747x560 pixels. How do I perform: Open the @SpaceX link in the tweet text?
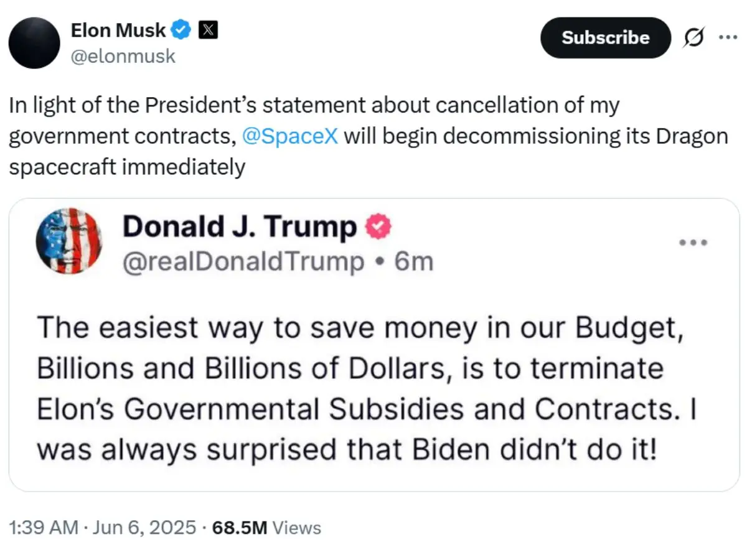point(290,135)
